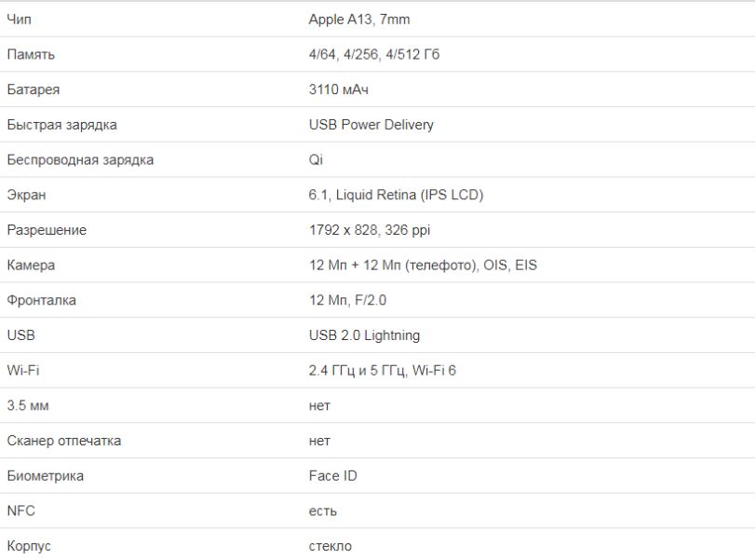Click the "4/64, 4/256, 4/512 Гб" memory value
This screenshot has height=559, width=756.
(374, 55)
